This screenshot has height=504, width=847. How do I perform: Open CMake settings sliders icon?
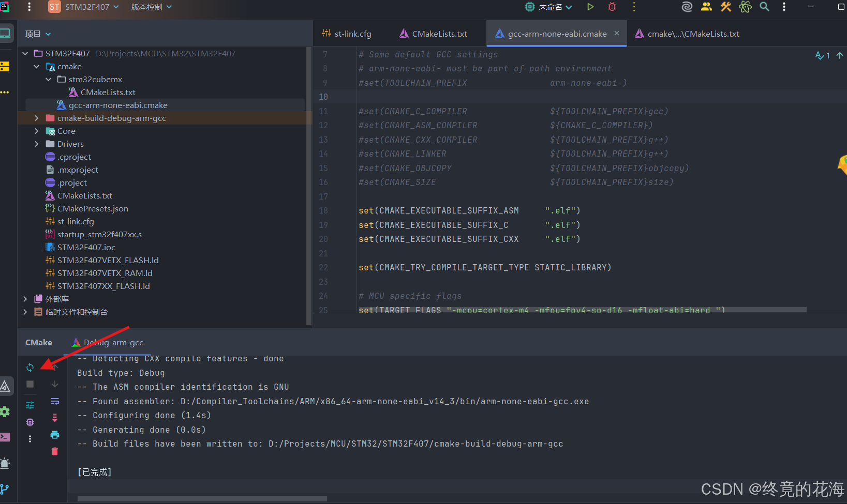[30, 405]
